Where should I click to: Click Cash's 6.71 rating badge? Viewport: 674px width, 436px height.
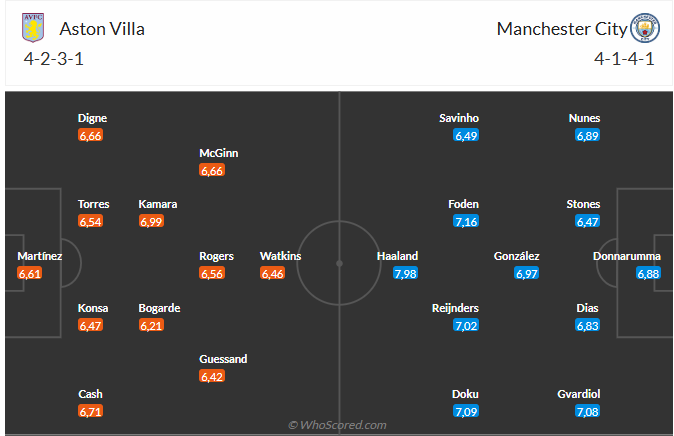click(90, 411)
